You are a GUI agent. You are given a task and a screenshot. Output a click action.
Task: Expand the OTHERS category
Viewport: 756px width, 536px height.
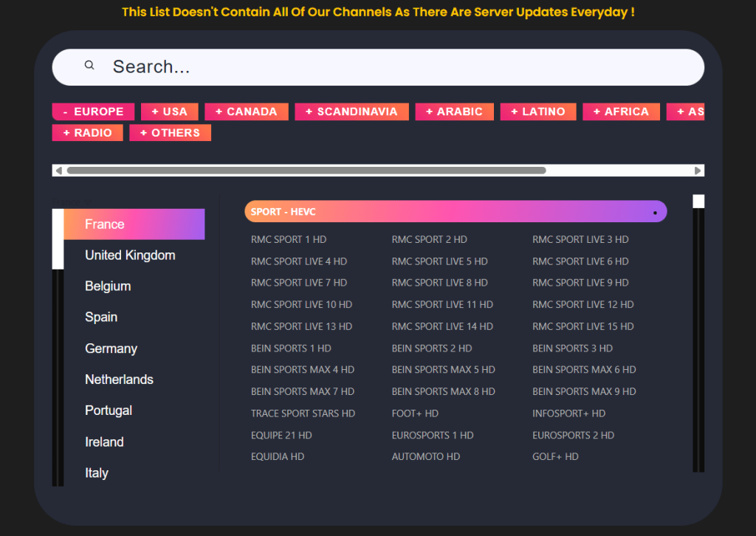(x=170, y=133)
